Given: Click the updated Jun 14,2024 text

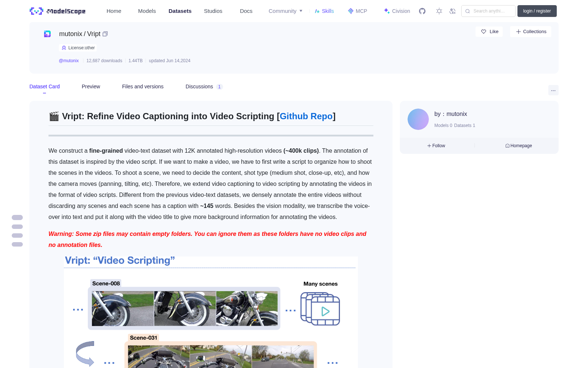Looking at the screenshot, I should [169, 61].
